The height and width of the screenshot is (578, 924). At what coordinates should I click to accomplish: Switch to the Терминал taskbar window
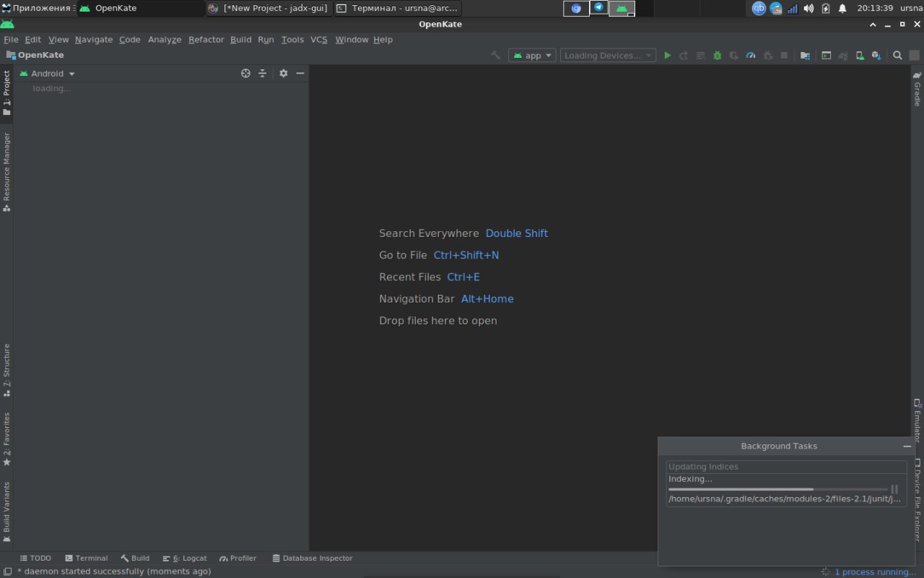click(x=397, y=9)
